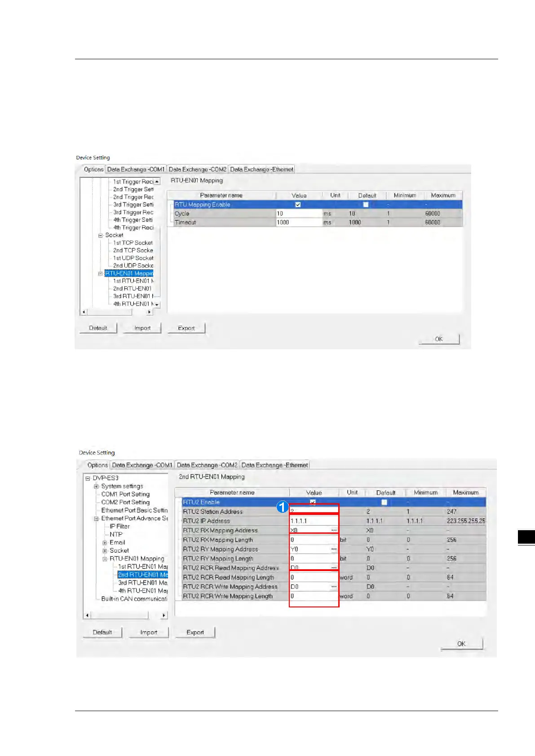
Task: Click Default button in Cycle/Timeout dialog
Action: [x=98, y=328]
